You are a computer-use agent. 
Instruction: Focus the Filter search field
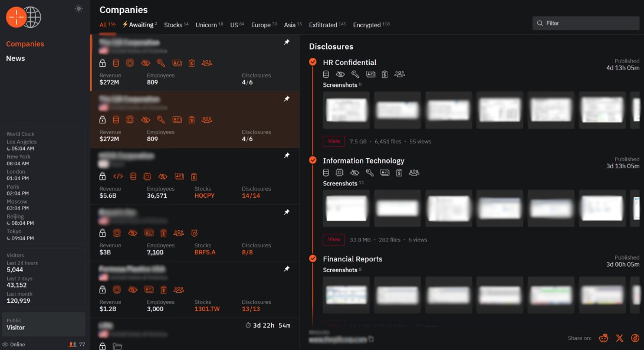(586, 23)
